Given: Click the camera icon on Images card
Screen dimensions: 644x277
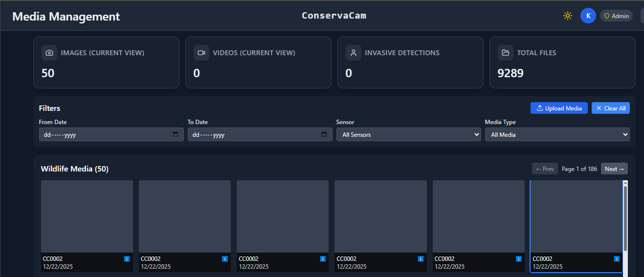Looking at the screenshot, I should 49,53.
